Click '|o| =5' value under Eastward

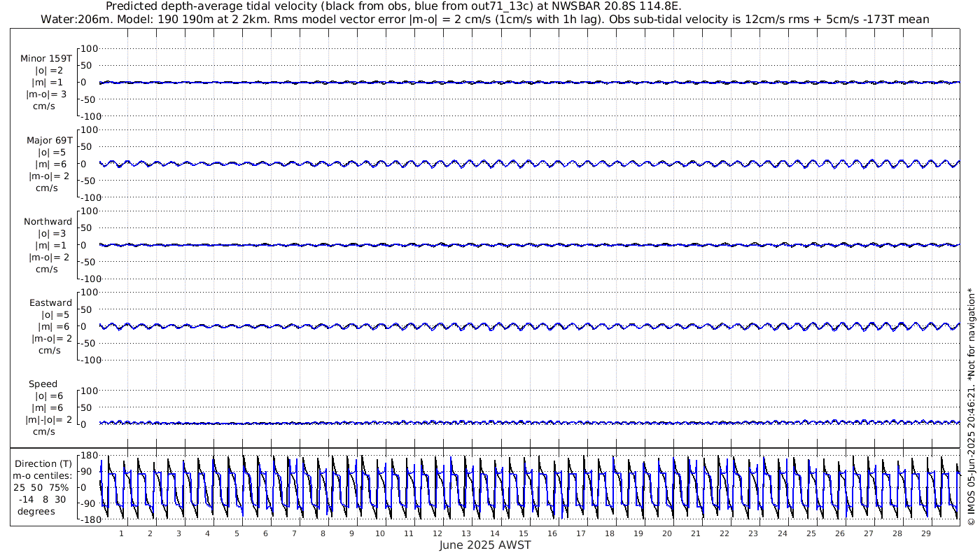point(55,315)
